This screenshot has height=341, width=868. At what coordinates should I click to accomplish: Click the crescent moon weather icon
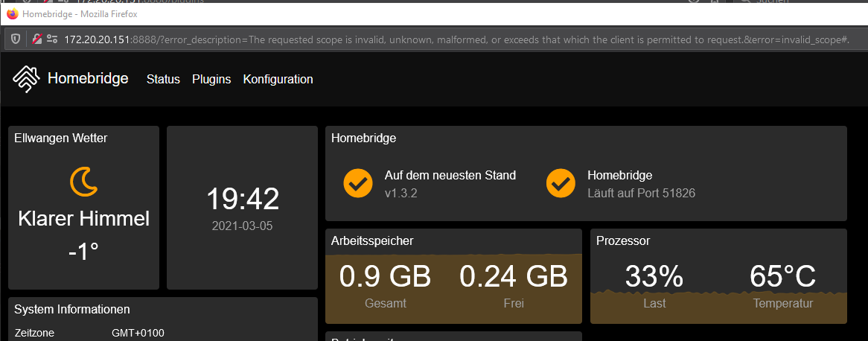(83, 182)
